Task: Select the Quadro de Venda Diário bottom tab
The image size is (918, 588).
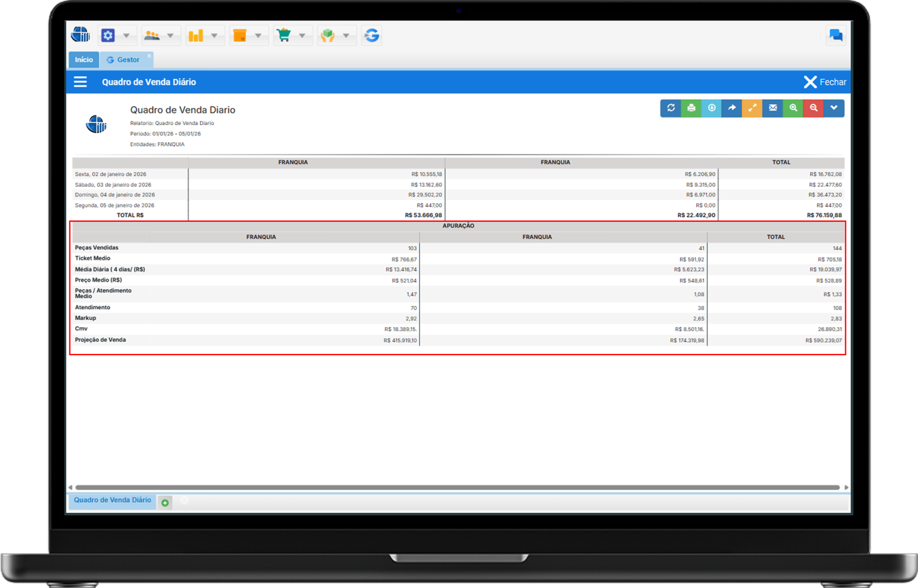Action: (113, 500)
